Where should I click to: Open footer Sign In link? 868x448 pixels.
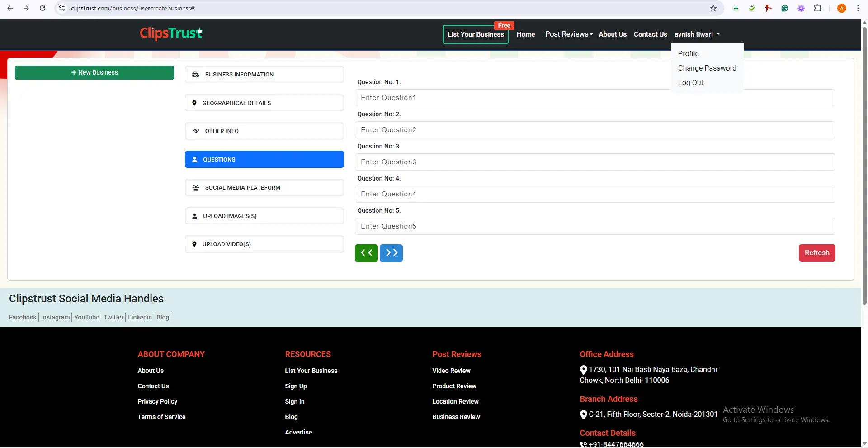click(x=295, y=401)
